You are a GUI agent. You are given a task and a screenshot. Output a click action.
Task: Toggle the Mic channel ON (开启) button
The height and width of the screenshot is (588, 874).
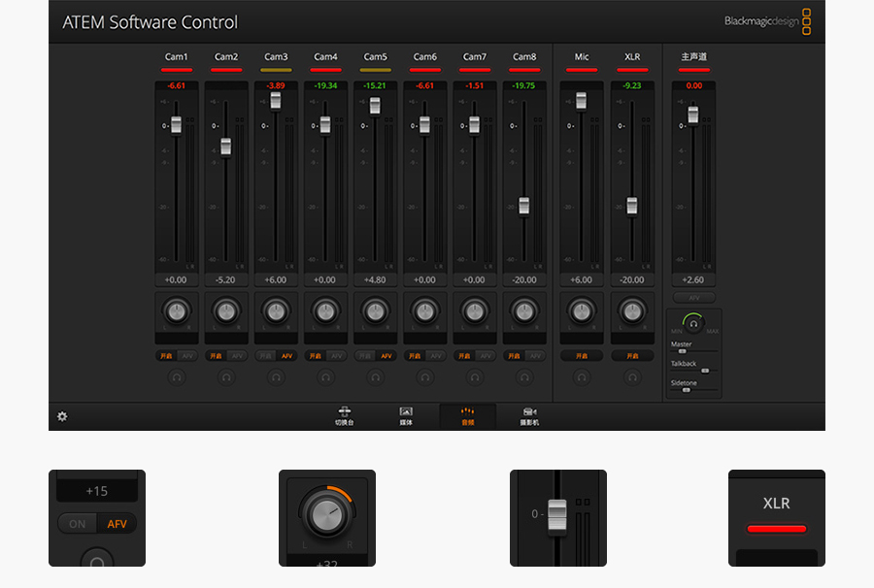click(582, 356)
